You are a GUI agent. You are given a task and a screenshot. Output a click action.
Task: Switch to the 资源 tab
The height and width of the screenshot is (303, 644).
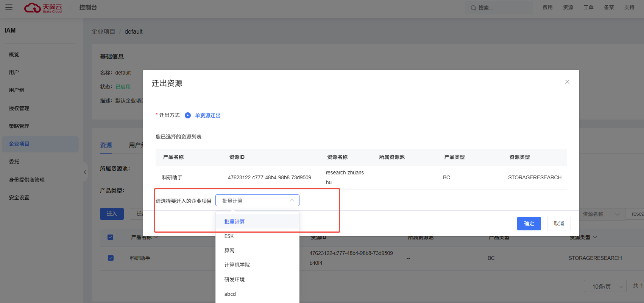[106, 145]
